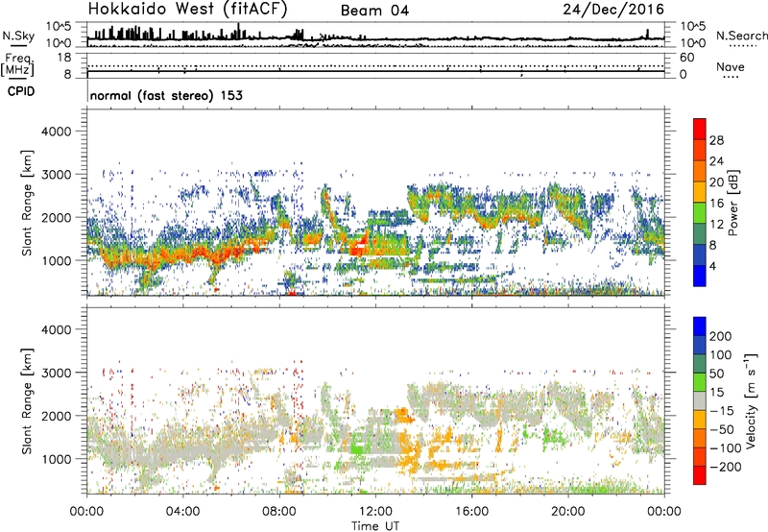Click the "12:00" time tick label
768x532 pixels.
pyautogui.click(x=375, y=512)
